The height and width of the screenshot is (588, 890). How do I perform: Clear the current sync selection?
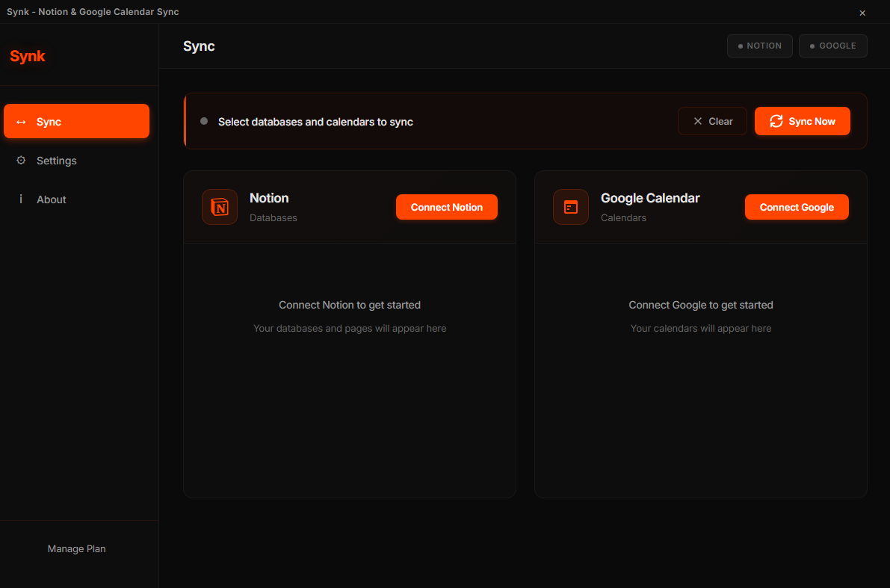712,120
